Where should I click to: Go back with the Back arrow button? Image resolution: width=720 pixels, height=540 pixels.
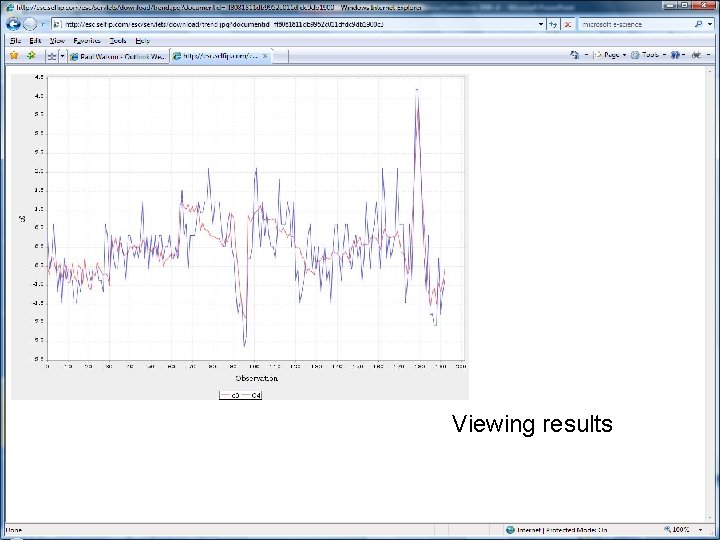tap(13, 24)
